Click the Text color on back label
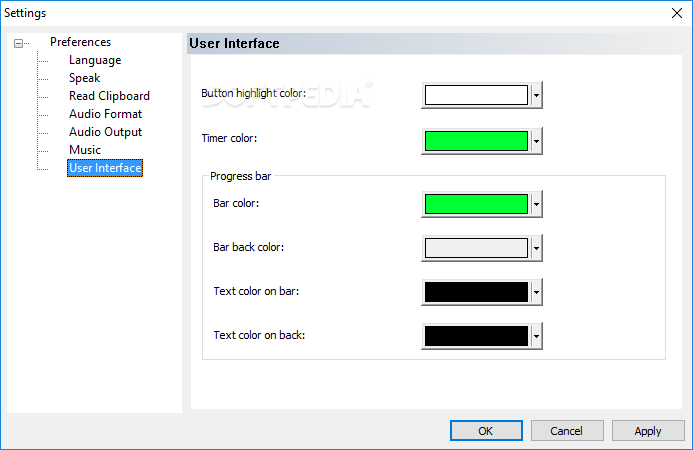 click(259, 335)
